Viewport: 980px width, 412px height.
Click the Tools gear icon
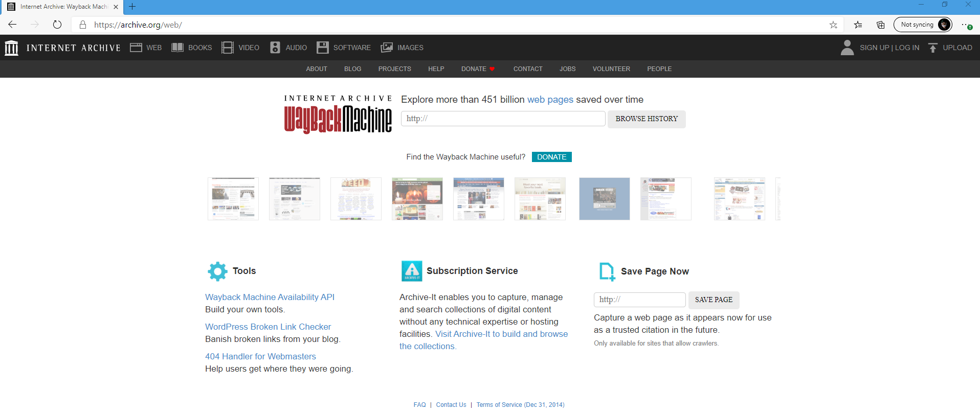[x=217, y=271]
